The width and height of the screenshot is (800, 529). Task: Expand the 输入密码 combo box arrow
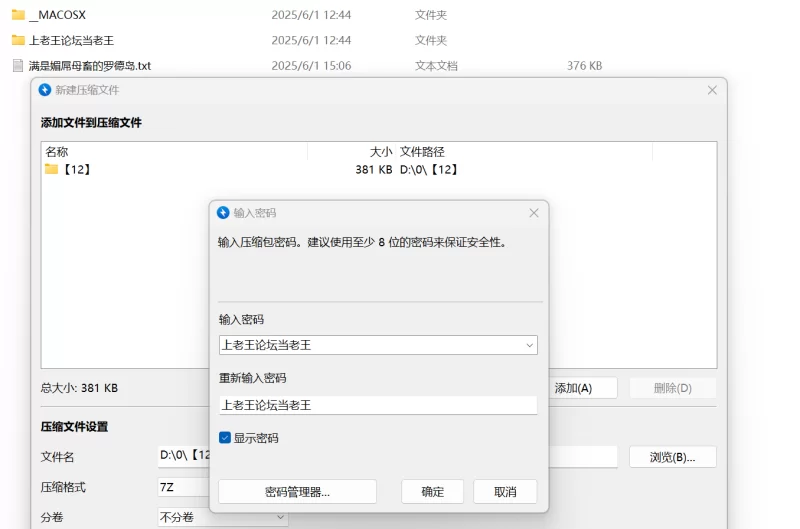pos(530,345)
